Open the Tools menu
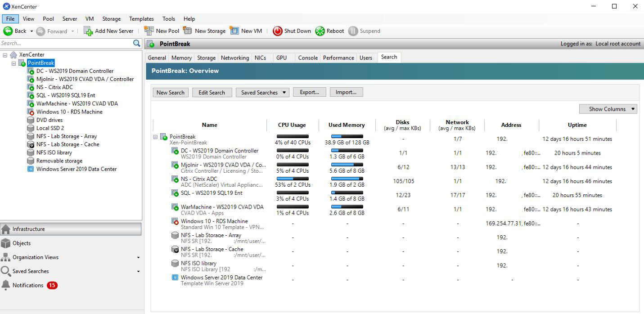The width and height of the screenshot is (644, 314). pyautogui.click(x=169, y=19)
